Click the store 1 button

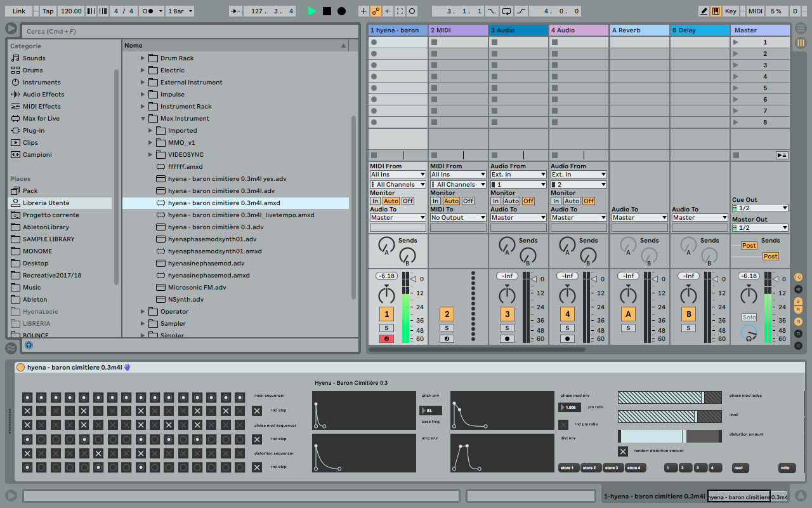point(566,468)
